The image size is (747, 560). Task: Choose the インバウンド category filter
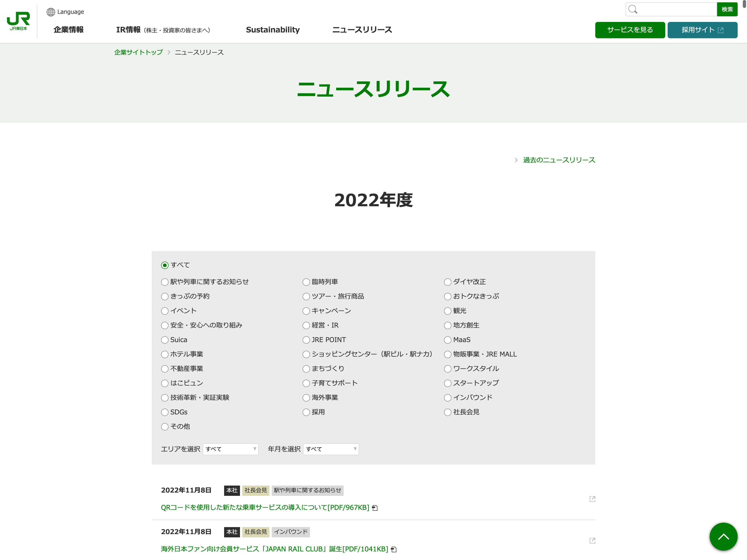coord(447,398)
